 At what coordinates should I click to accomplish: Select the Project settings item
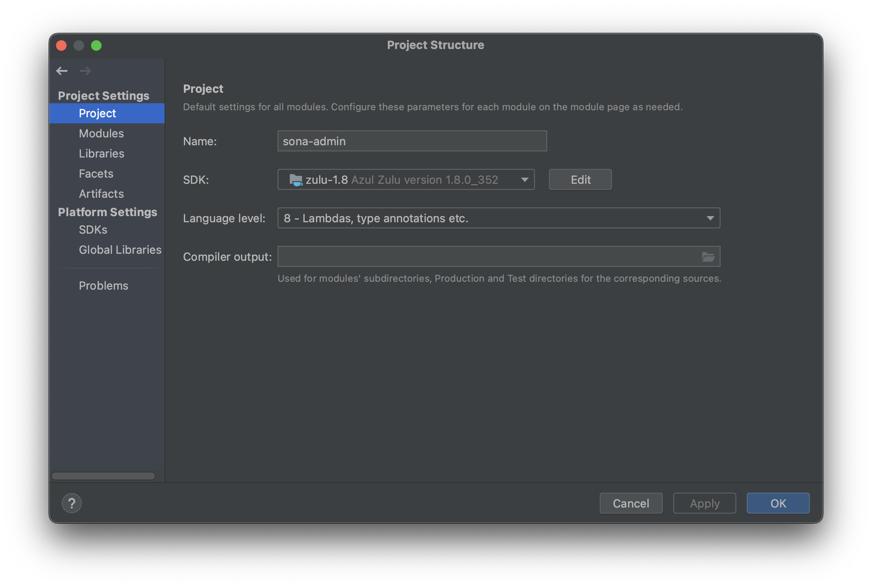coord(97,113)
